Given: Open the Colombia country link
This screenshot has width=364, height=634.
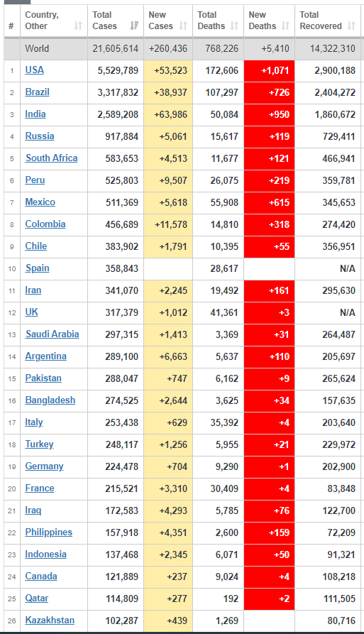Looking at the screenshot, I should [x=45, y=224].
